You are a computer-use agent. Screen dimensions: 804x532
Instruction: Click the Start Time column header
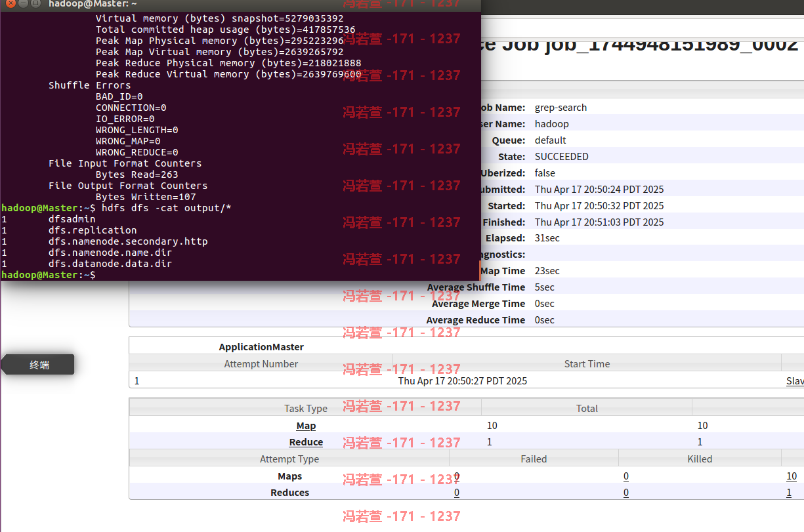pyautogui.click(x=587, y=363)
